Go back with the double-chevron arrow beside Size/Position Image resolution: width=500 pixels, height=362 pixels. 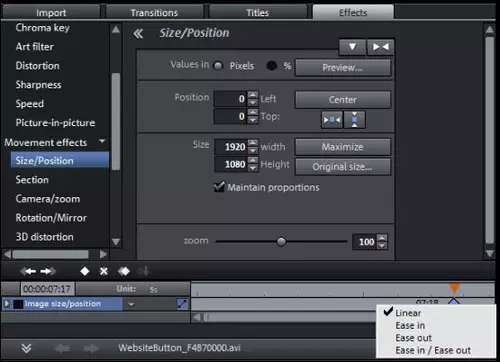138,34
